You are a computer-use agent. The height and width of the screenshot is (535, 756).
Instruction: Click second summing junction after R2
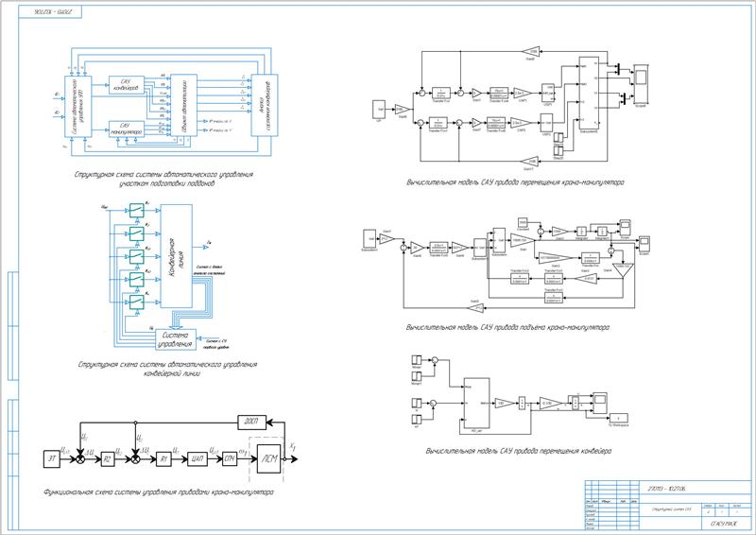tap(135, 459)
